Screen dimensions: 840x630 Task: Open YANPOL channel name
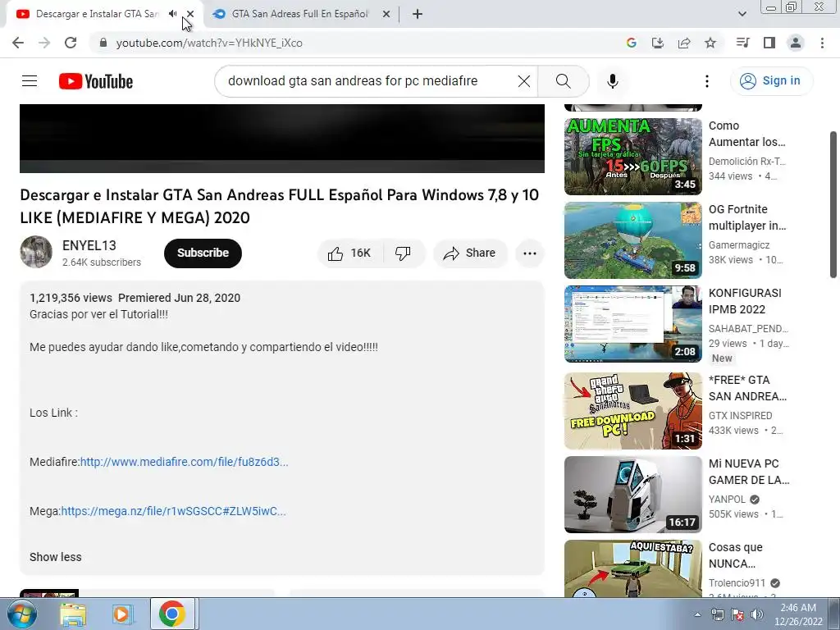pyautogui.click(x=727, y=500)
